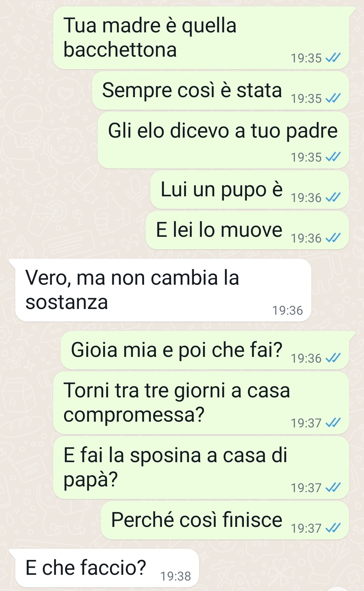364x591 pixels.
Task: Tap read ticks on 'Perché così finisce'
Action: pos(333,528)
